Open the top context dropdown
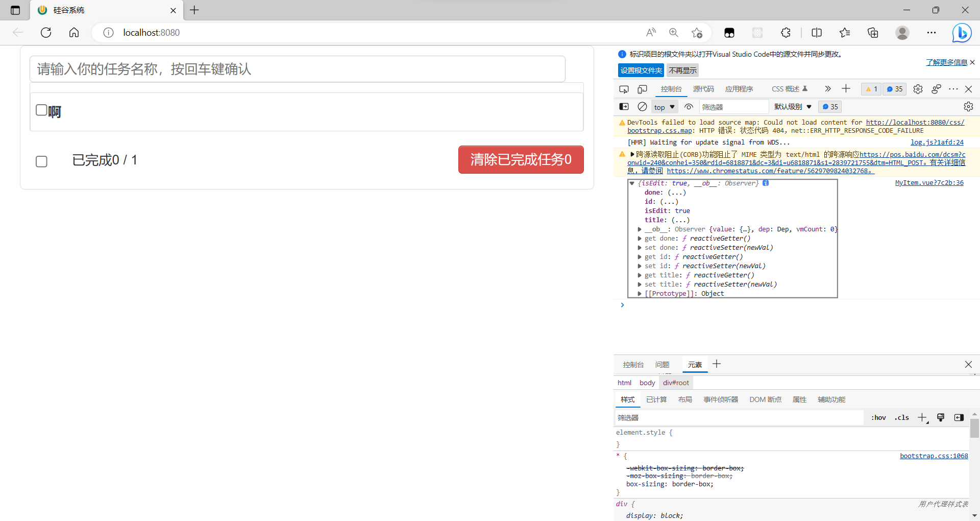Viewport: 980px width, 521px height. click(x=664, y=107)
